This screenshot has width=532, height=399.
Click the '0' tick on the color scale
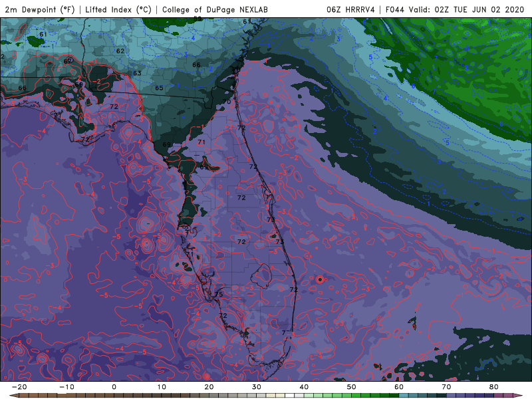coord(114,387)
